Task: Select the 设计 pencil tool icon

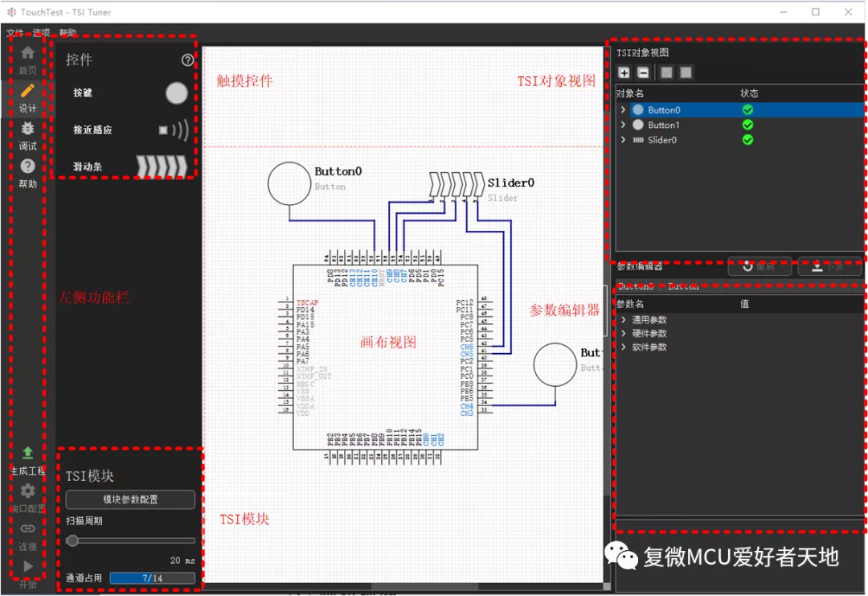Action: click(x=27, y=91)
